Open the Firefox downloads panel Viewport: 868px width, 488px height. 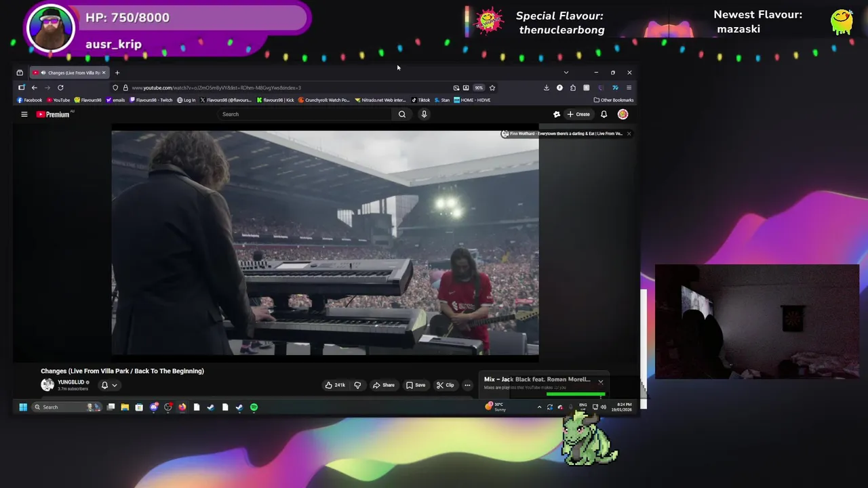(547, 87)
